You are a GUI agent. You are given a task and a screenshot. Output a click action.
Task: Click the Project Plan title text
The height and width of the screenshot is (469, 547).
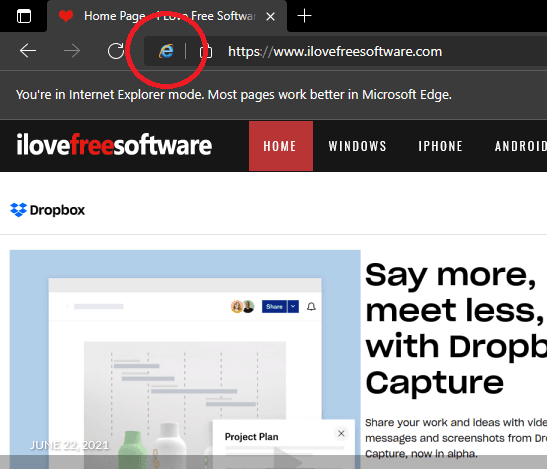coord(252,437)
